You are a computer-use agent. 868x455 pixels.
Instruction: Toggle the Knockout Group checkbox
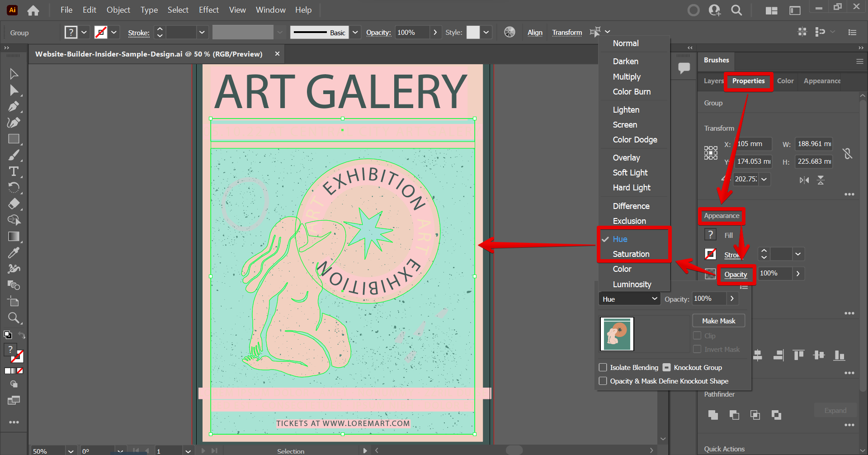tap(667, 367)
